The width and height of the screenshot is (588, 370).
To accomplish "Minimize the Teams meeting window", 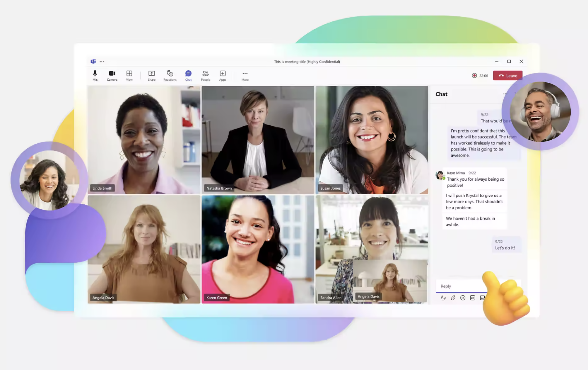I will point(497,61).
